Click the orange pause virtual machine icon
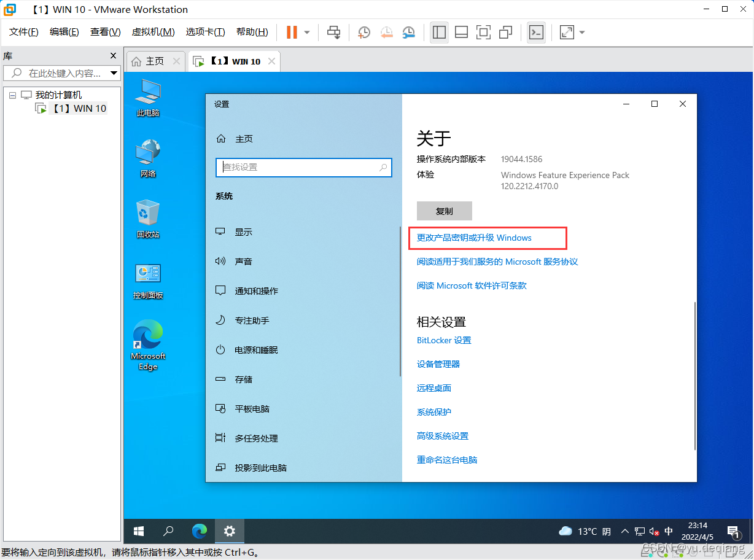754x560 pixels. click(292, 32)
